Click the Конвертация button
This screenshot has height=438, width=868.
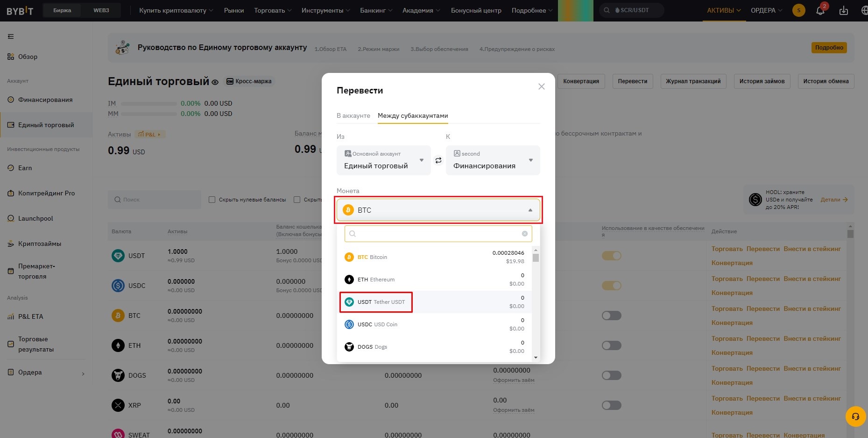[581, 81]
